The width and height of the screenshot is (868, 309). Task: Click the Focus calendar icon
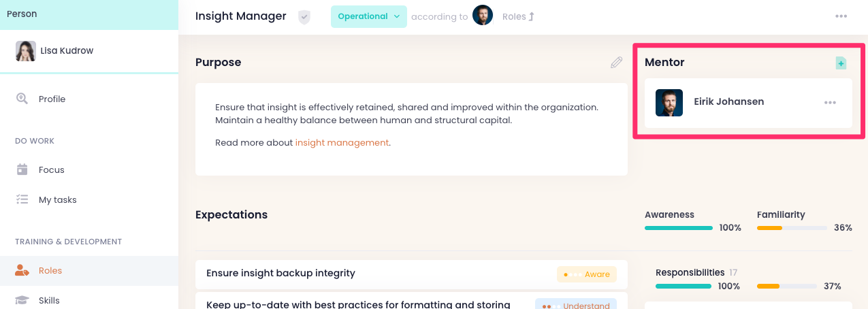point(22,169)
